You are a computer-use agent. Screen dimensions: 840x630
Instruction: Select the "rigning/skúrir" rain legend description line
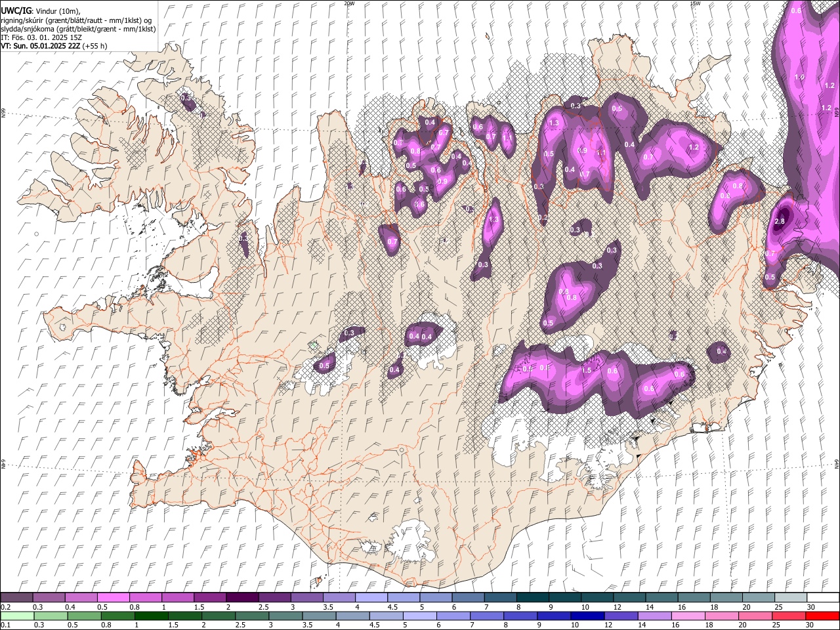(x=76, y=20)
